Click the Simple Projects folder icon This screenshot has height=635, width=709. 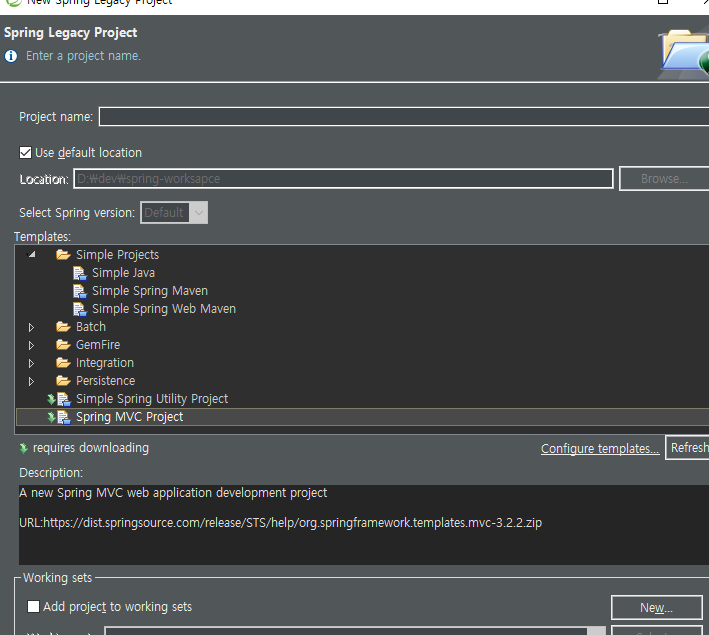click(63, 255)
